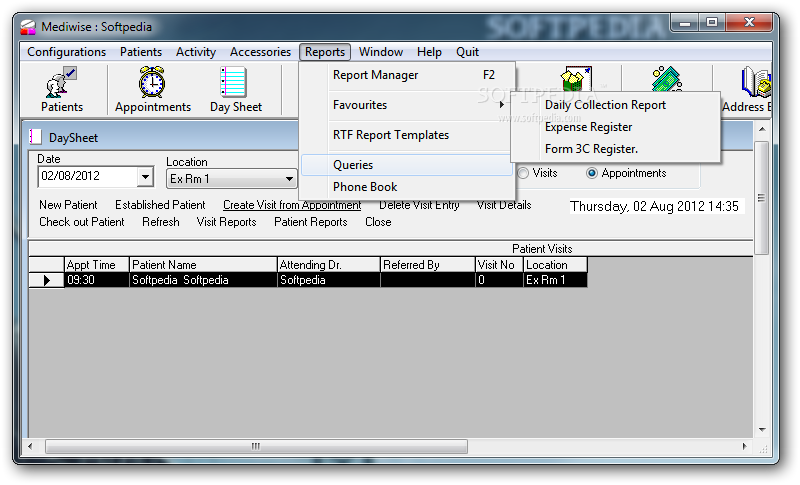The image size is (800, 485).
Task: Click the 'Softpedia' attending doctor cell
Action: point(329,280)
